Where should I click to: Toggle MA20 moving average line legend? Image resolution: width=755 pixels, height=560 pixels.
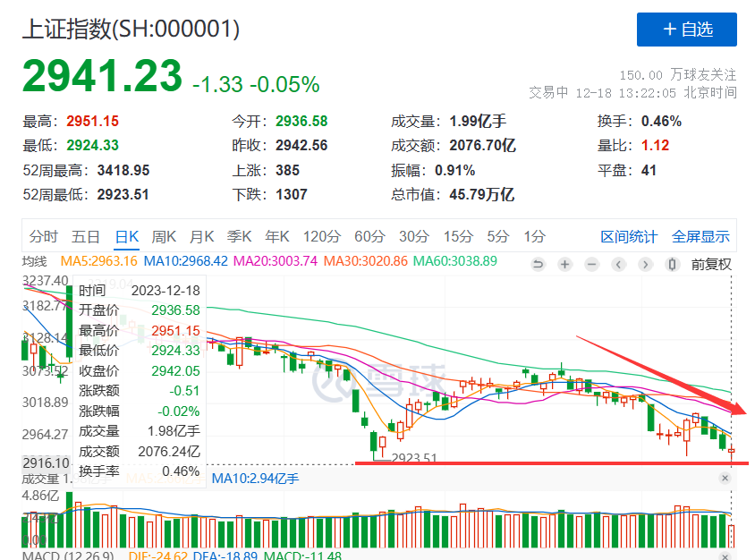(276, 261)
